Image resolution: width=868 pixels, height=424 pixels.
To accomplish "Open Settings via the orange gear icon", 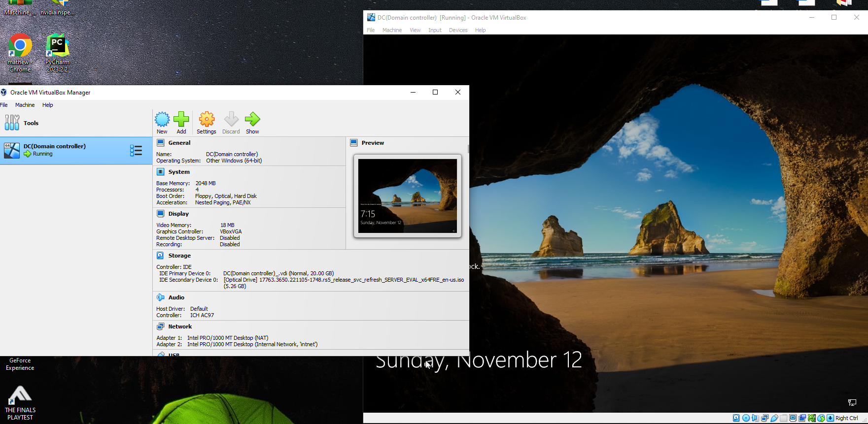I will click(x=207, y=119).
